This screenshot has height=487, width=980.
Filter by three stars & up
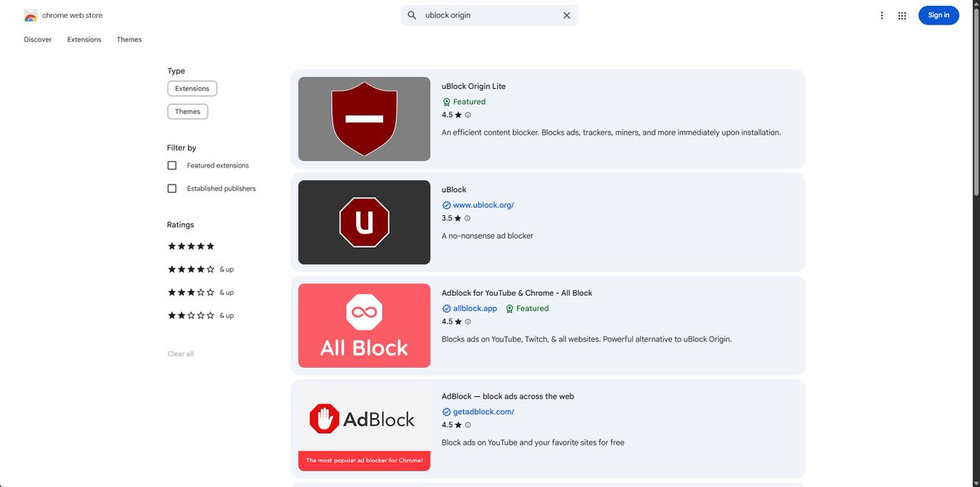[x=201, y=292]
